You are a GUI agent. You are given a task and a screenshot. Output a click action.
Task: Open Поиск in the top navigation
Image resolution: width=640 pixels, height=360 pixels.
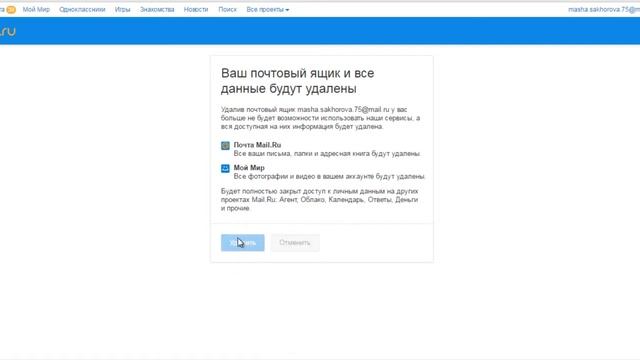[227, 9]
